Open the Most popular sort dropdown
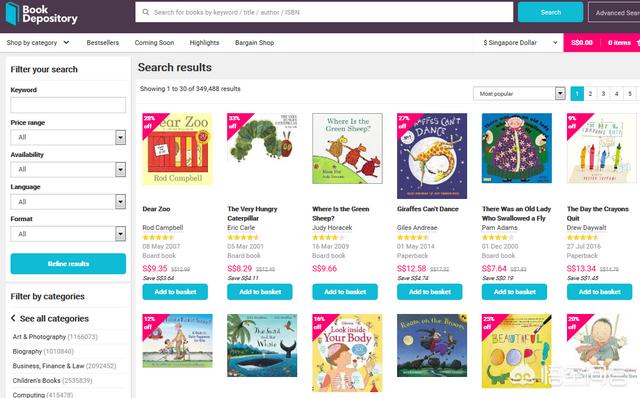 click(519, 93)
